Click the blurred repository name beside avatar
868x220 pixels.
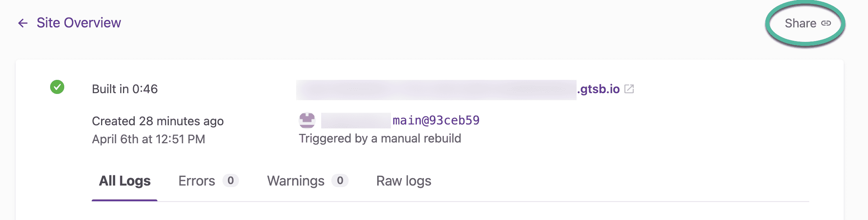click(356, 121)
